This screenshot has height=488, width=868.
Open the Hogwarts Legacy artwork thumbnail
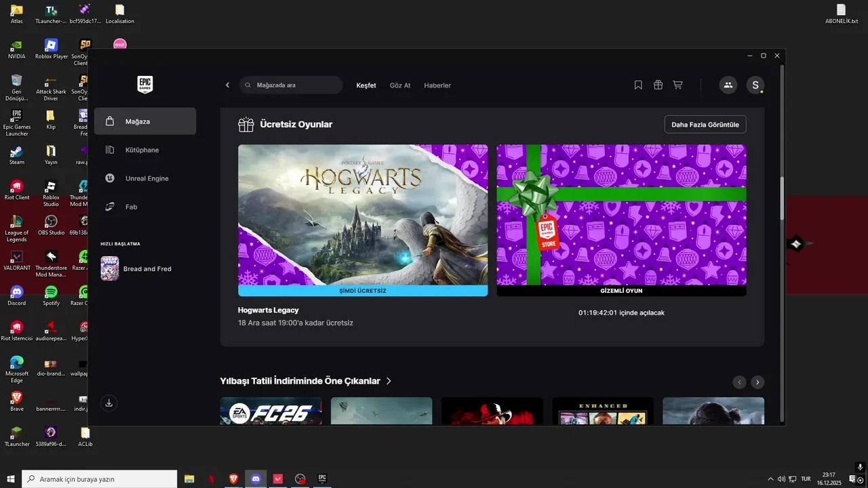pyautogui.click(x=363, y=215)
